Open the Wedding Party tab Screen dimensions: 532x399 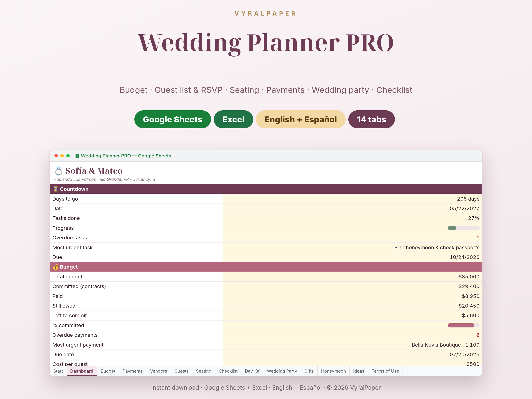click(282, 371)
